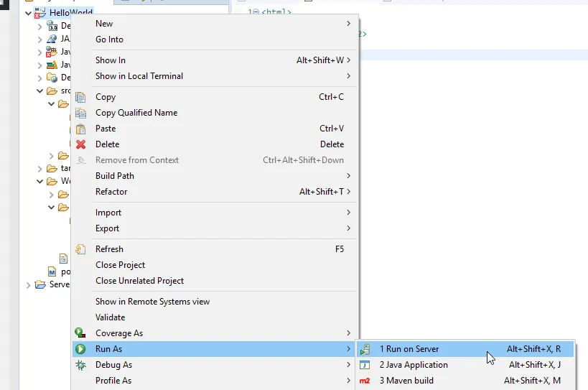Collapse the HelloWorld project tree node
This screenshot has width=588, height=390.
(29, 13)
